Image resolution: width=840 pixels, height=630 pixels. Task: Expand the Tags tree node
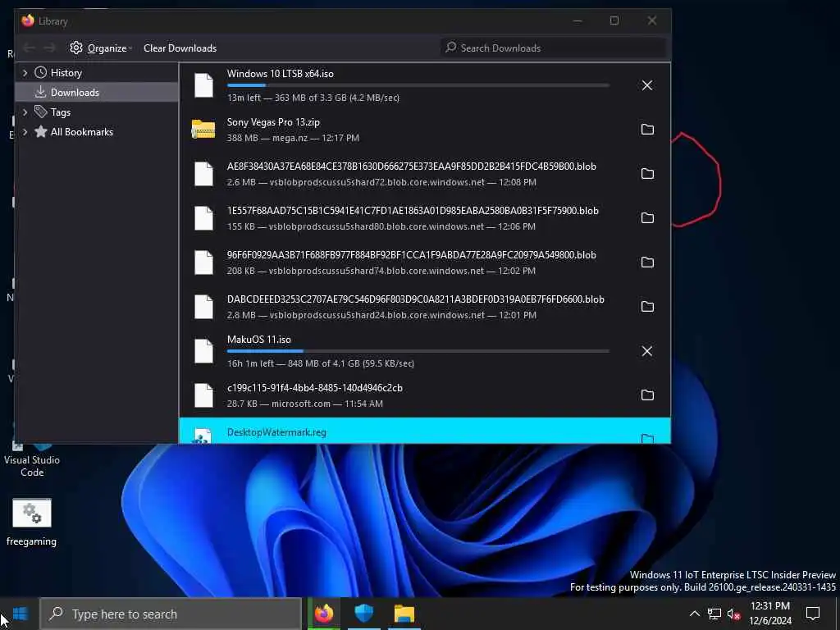(25, 112)
